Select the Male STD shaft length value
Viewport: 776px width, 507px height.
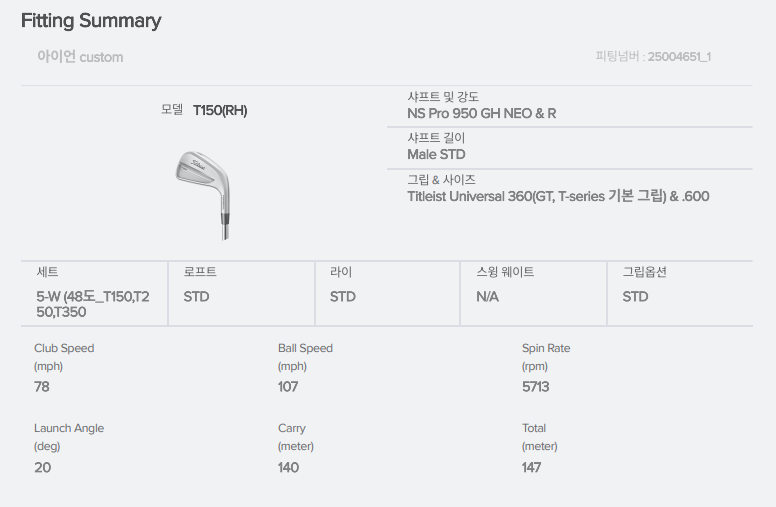[436, 154]
